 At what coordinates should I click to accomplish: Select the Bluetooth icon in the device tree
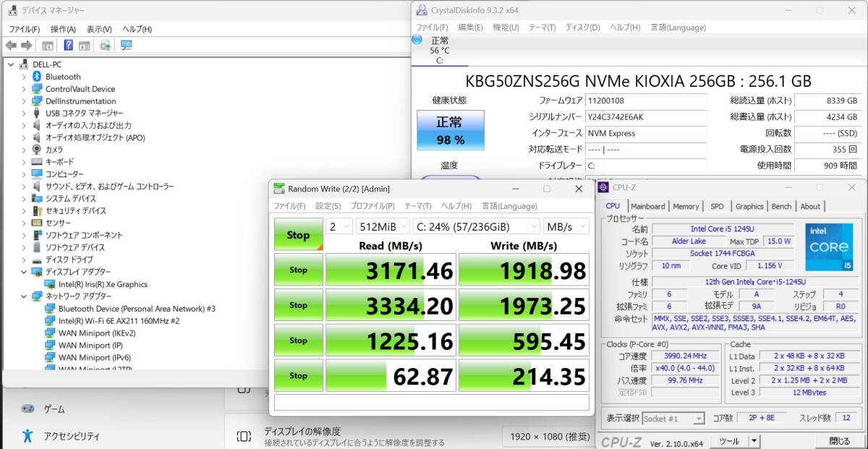pyautogui.click(x=37, y=77)
